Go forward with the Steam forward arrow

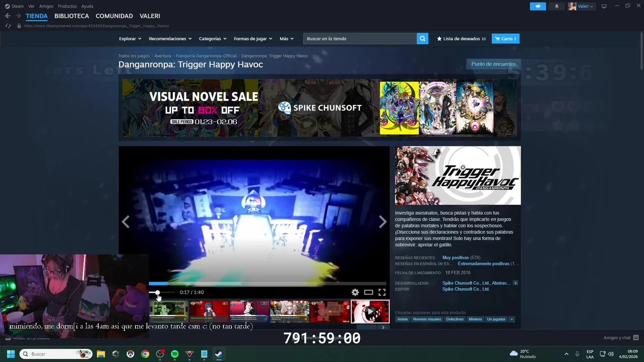(18, 16)
